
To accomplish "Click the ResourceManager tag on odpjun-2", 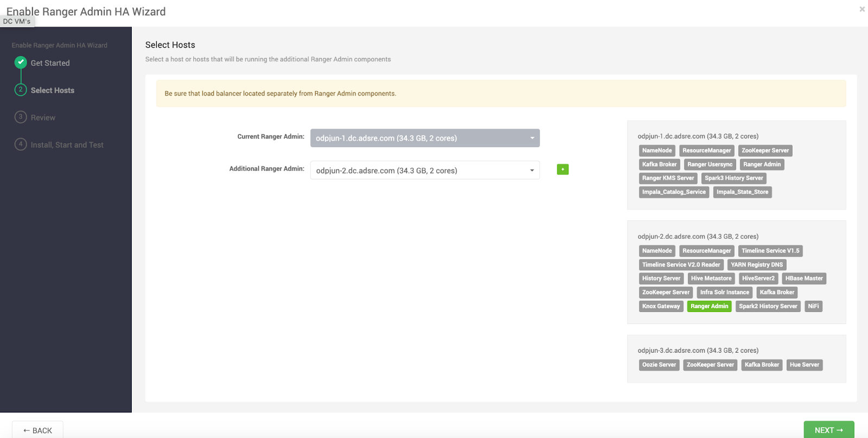I will (706, 251).
